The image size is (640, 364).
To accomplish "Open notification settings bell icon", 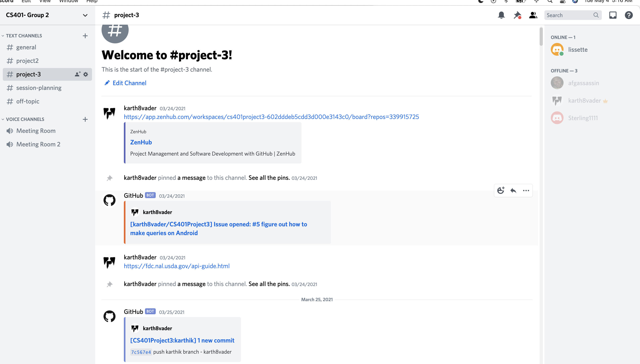I will [x=501, y=15].
